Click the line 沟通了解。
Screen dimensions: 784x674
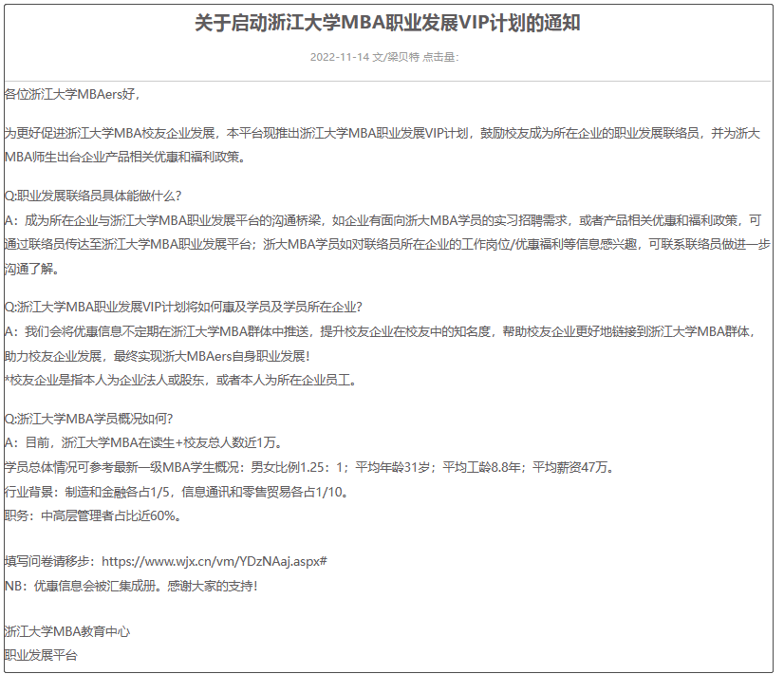coord(32,269)
